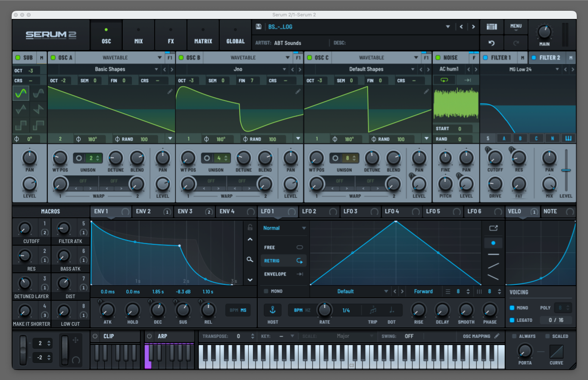Click the envelope zoom magnifier icon
Viewport: 588px width, 380px height.
pyautogui.click(x=250, y=259)
